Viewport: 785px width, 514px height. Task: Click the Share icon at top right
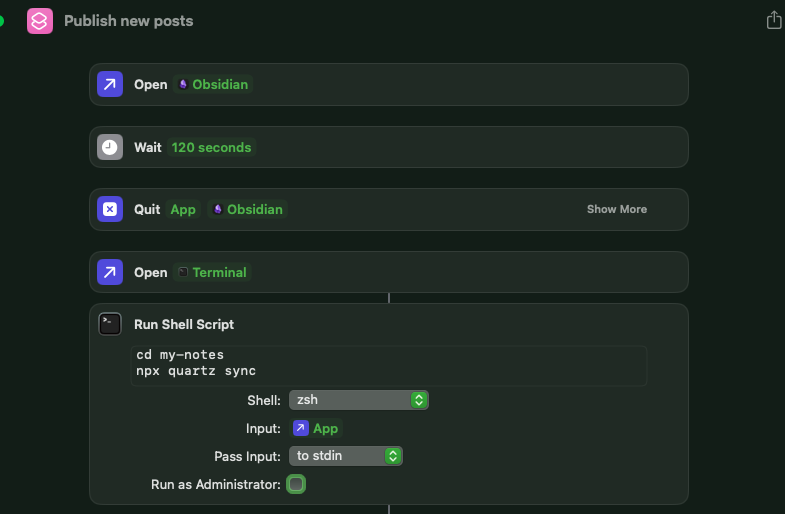coord(773,20)
